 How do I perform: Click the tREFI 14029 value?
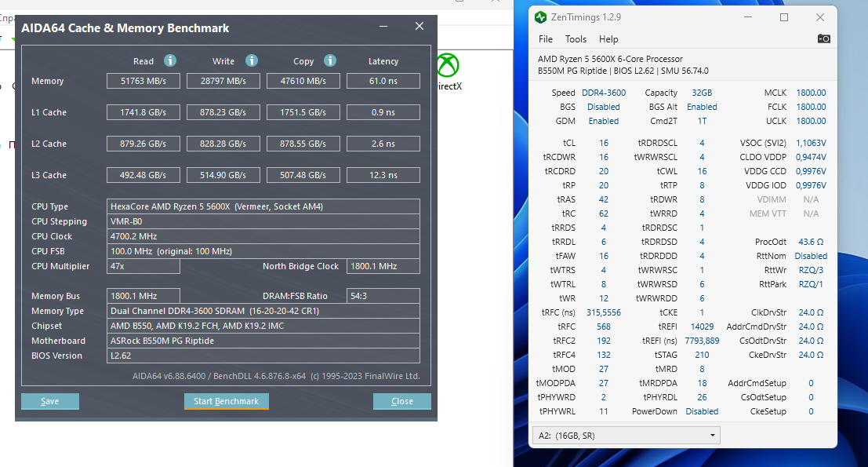[x=702, y=327]
